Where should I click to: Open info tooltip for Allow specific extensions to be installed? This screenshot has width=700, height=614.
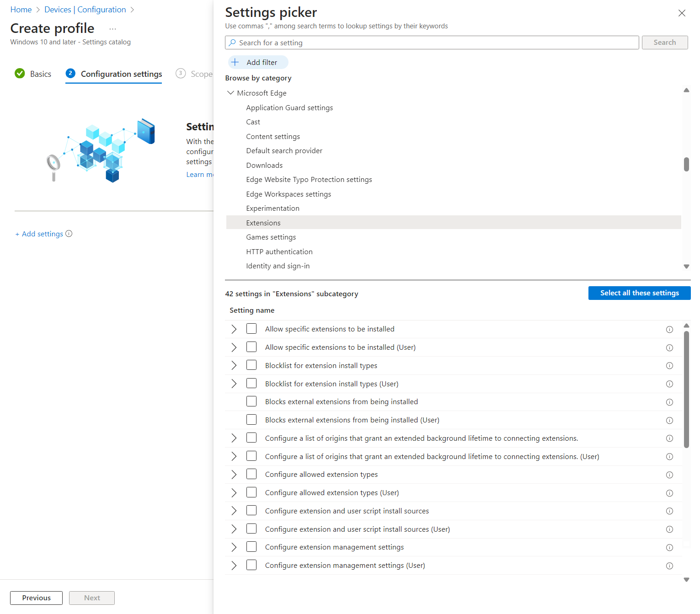[x=669, y=329]
